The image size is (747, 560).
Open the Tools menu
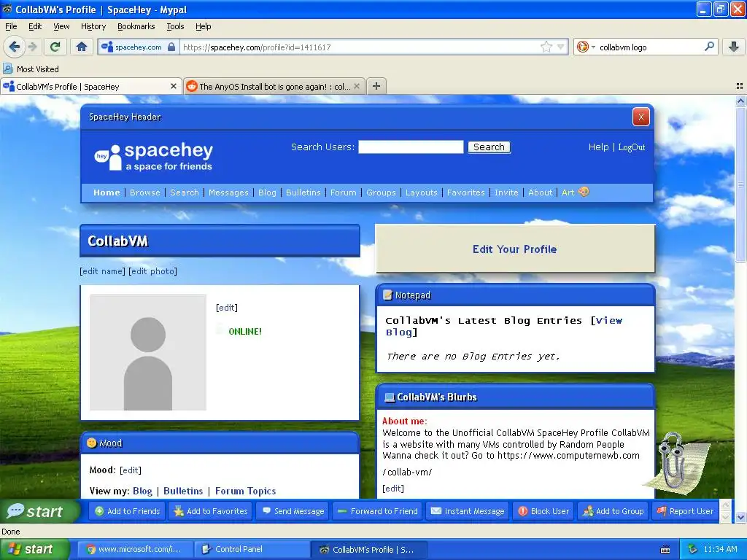tap(175, 26)
